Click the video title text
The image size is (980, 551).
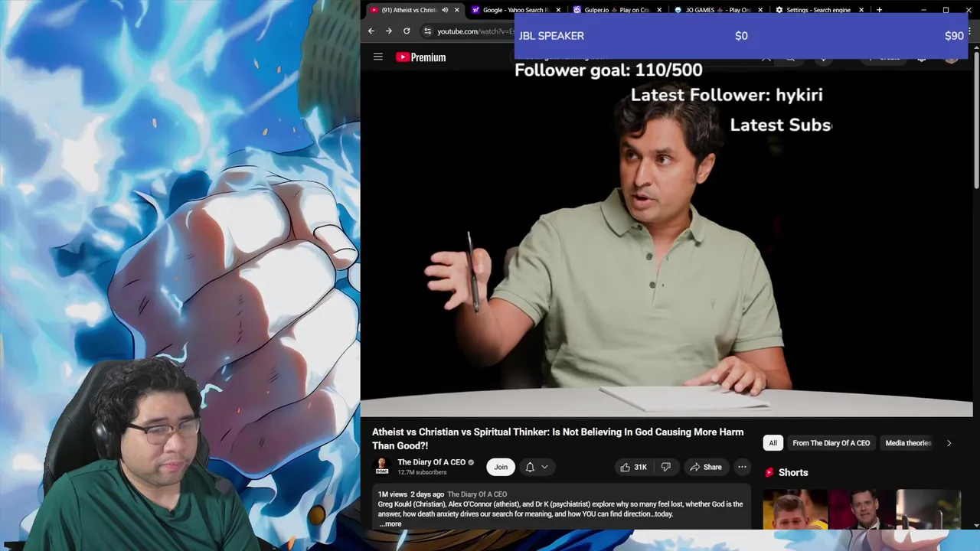click(x=557, y=439)
